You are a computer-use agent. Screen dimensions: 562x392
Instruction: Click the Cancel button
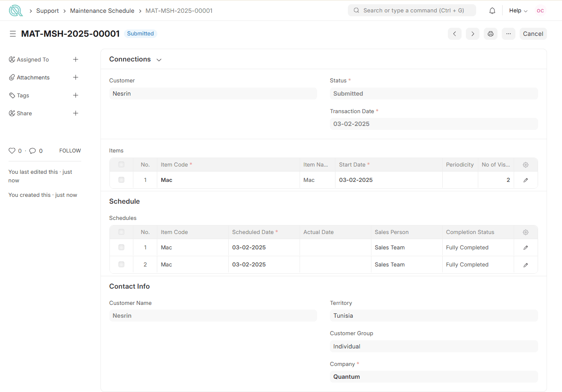[533, 34]
